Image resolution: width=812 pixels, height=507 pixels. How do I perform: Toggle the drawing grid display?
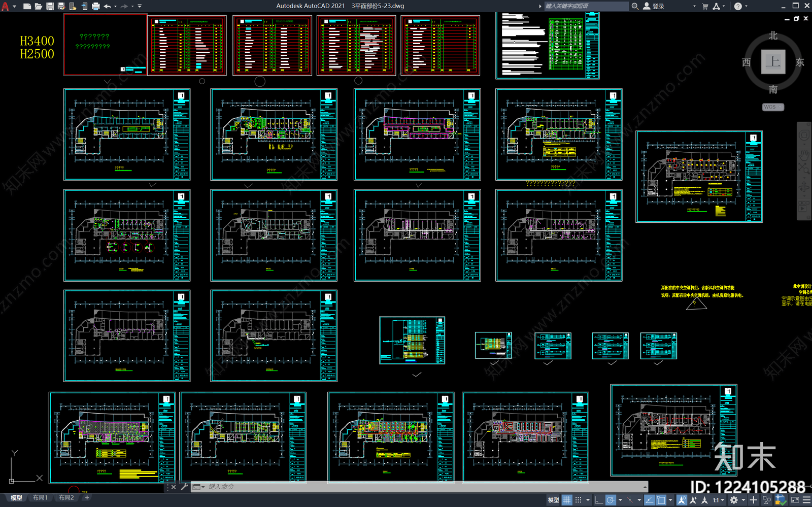(567, 500)
